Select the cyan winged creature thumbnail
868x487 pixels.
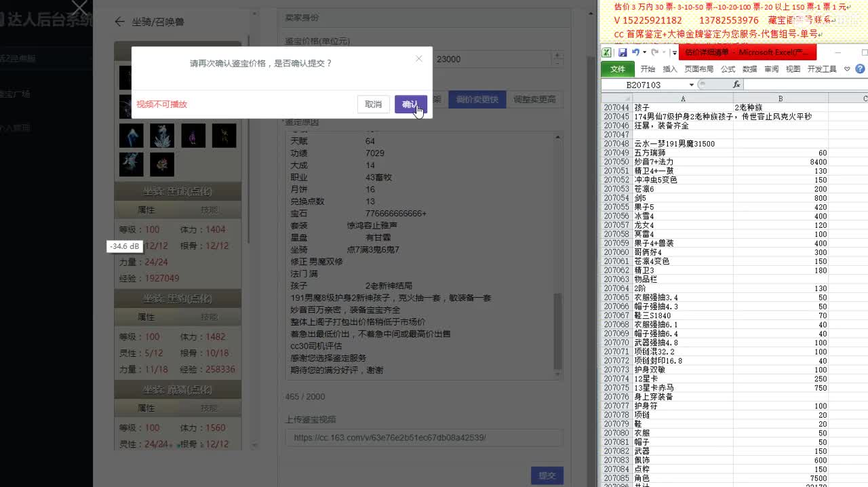131,165
